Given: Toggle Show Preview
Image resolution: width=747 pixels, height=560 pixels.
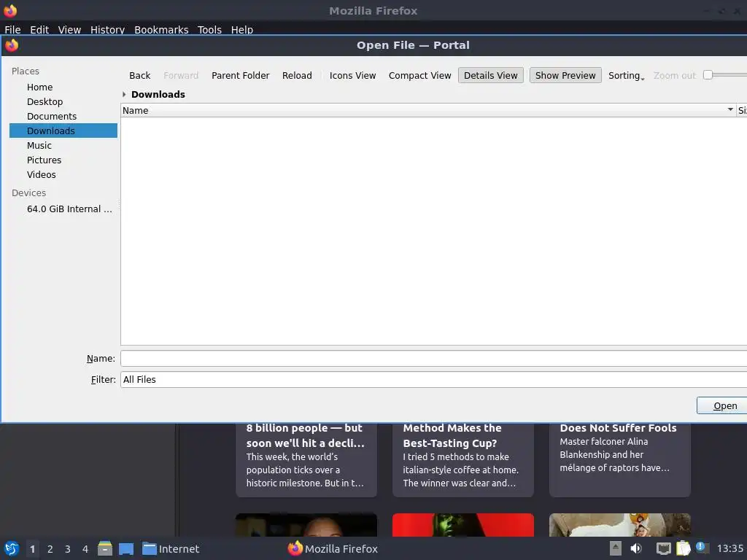Looking at the screenshot, I should click(x=565, y=75).
